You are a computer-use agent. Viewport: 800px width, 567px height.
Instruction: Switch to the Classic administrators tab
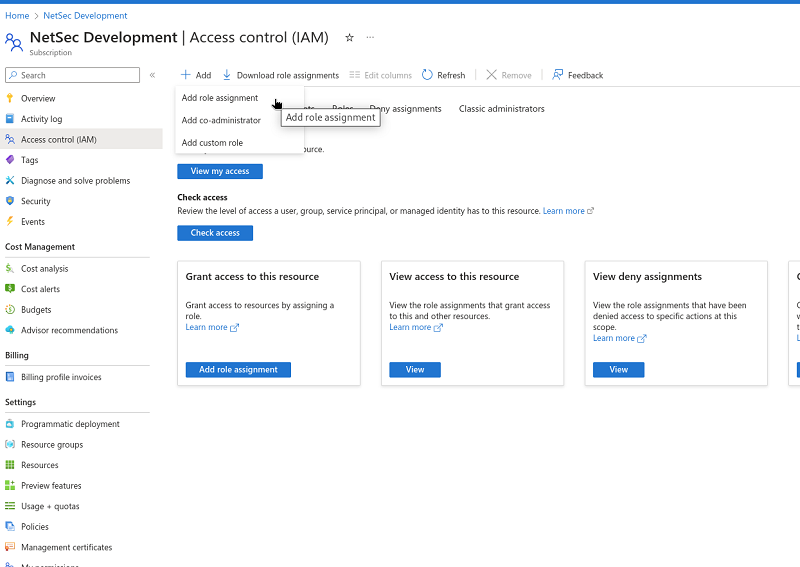tap(501, 108)
